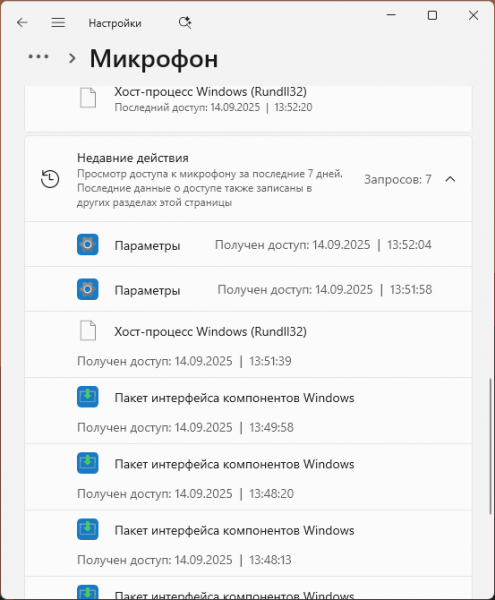Open the hamburger navigation menu
The height and width of the screenshot is (600, 495).
coord(58,23)
